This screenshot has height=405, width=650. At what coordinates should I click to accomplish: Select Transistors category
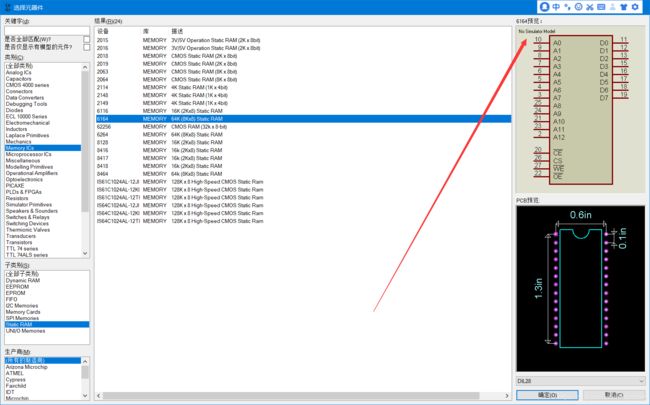(19, 242)
